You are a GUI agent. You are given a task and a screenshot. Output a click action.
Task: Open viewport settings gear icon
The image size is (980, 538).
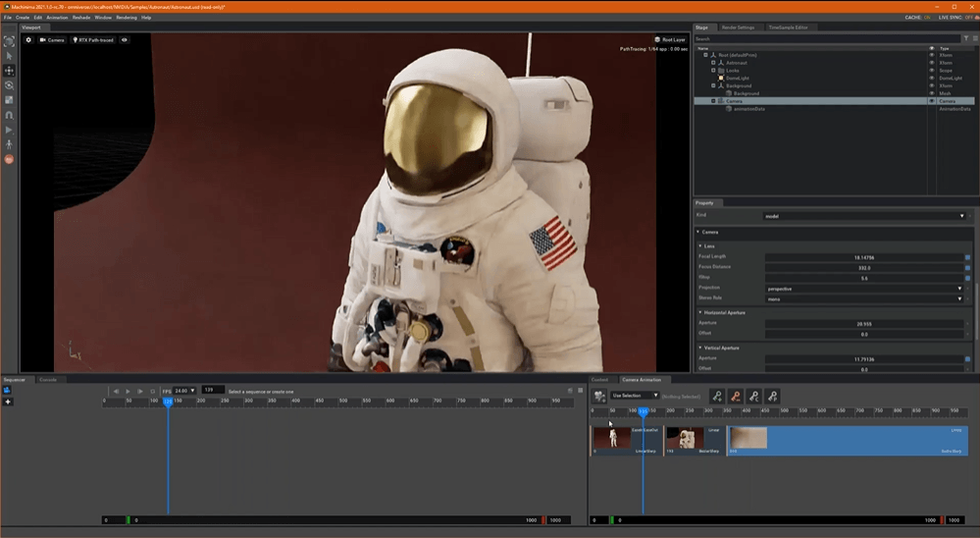coord(28,40)
